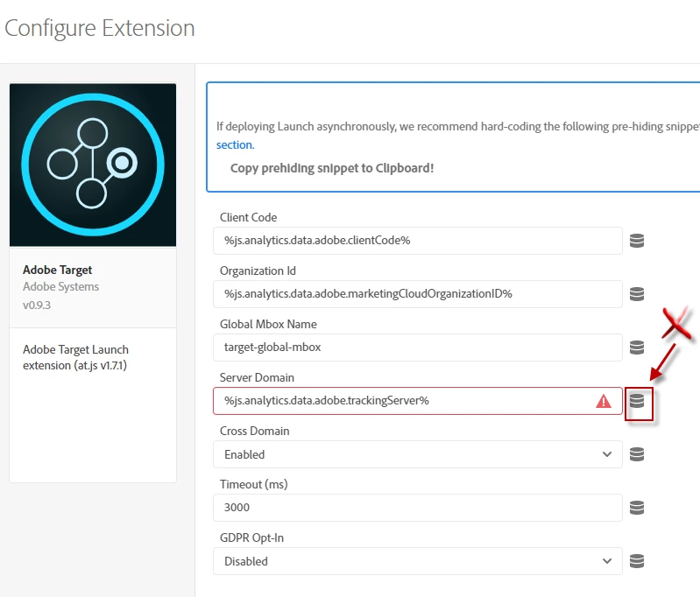Image resolution: width=700 pixels, height=597 pixels.
Task: Open data element picker for Server Domain
Action: (637, 401)
